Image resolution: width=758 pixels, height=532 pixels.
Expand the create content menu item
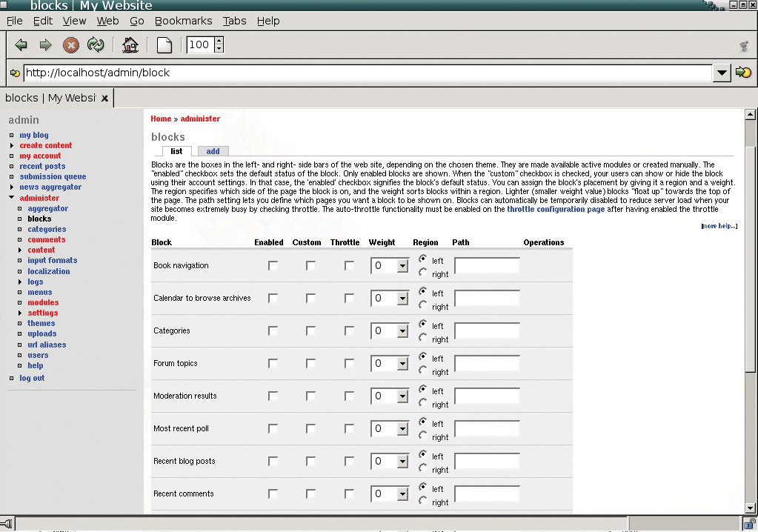[x=12, y=145]
